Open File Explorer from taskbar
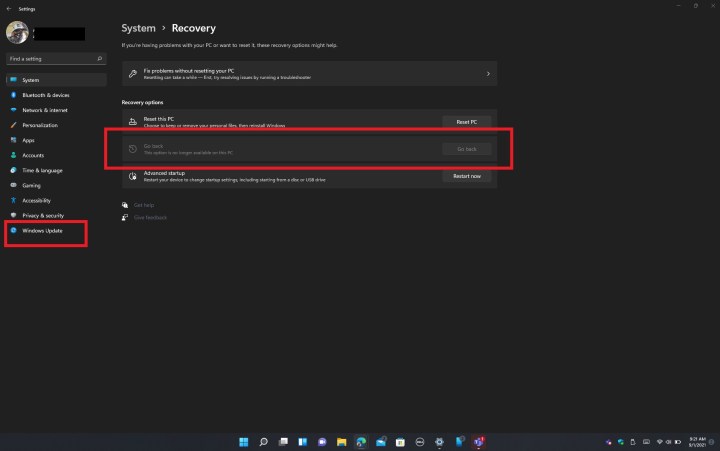The image size is (720, 451). (342, 442)
